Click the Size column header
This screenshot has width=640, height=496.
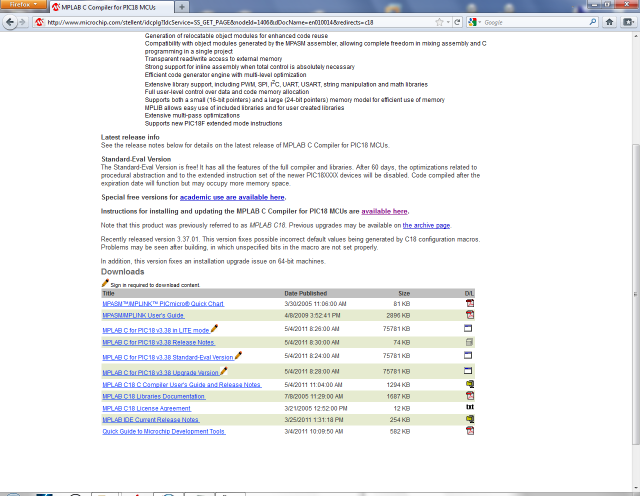click(404, 294)
